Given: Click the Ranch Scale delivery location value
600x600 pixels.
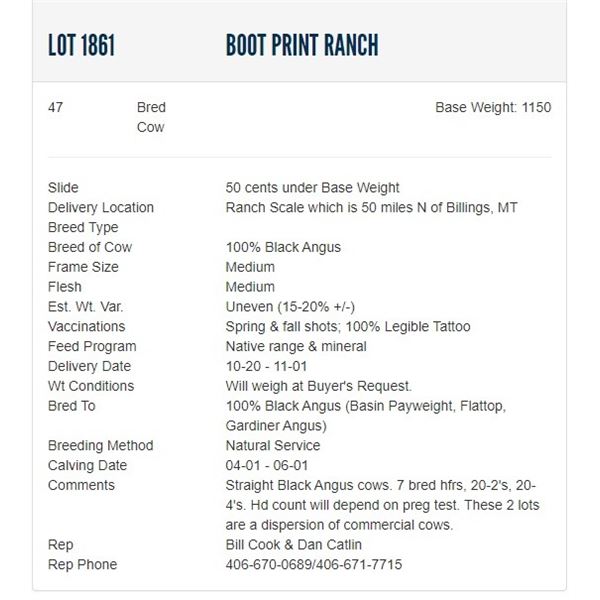Looking at the screenshot, I should click(371, 208).
